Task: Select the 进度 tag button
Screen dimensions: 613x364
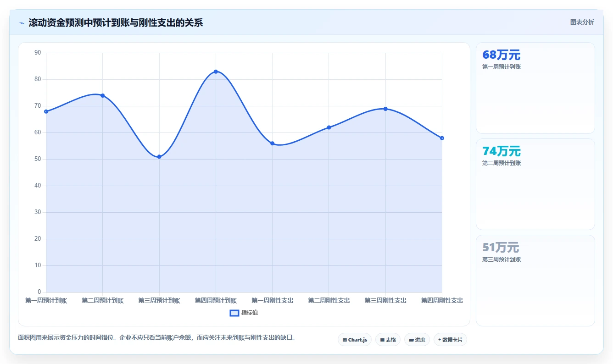Action: pos(417,340)
